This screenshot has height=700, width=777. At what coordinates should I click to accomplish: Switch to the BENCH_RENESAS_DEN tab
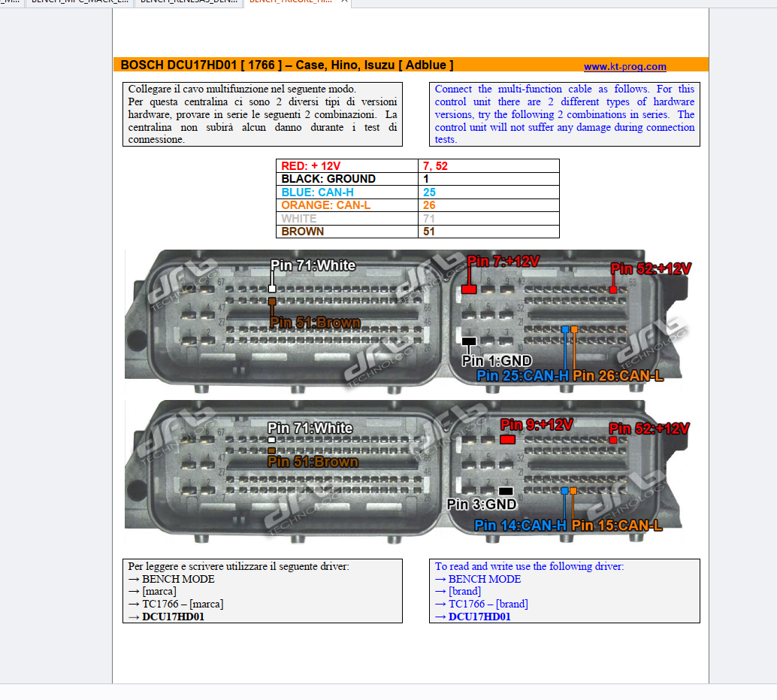point(188,3)
